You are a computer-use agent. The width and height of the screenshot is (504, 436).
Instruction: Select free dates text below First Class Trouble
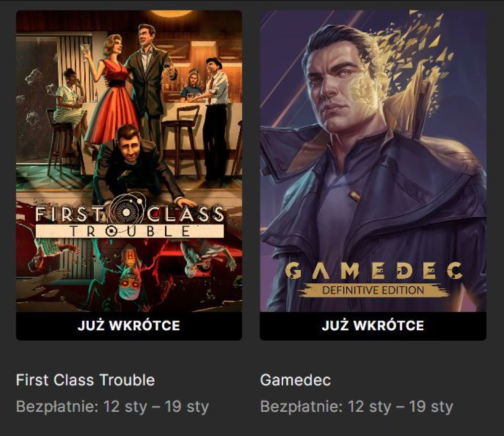[x=112, y=407]
